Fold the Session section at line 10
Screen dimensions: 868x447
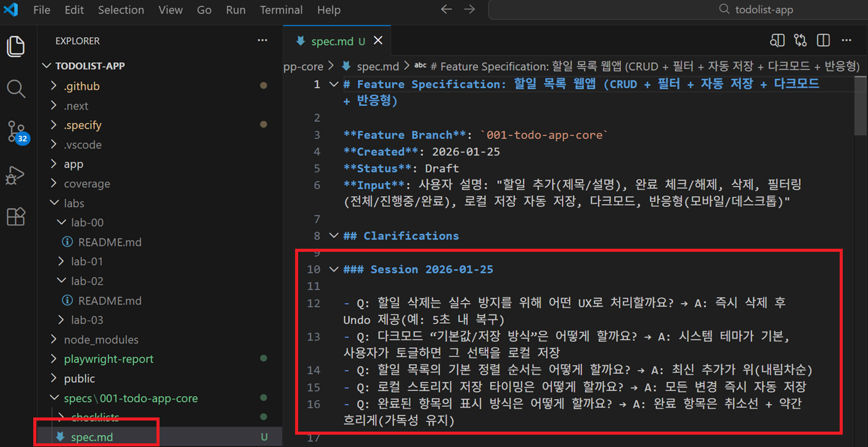333,269
